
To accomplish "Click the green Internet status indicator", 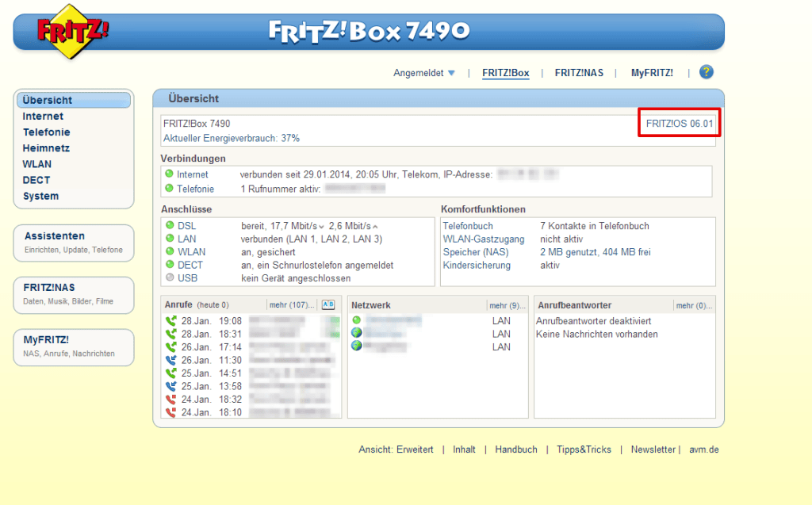I will (170, 174).
